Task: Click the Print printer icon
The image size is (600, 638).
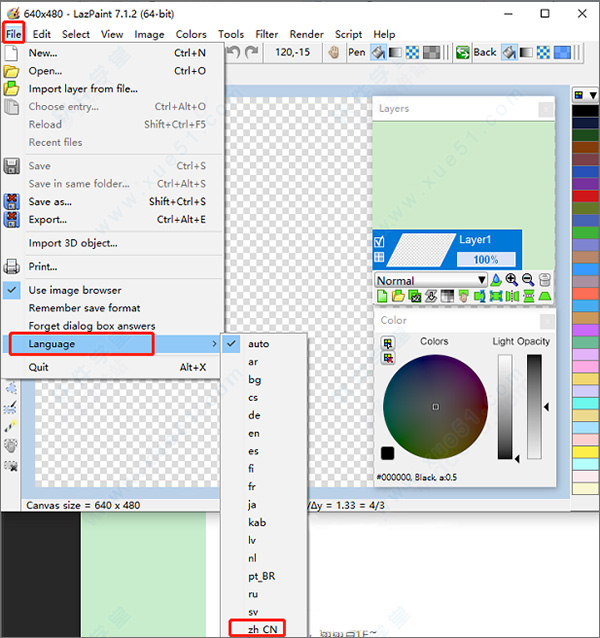Action: click(11, 267)
